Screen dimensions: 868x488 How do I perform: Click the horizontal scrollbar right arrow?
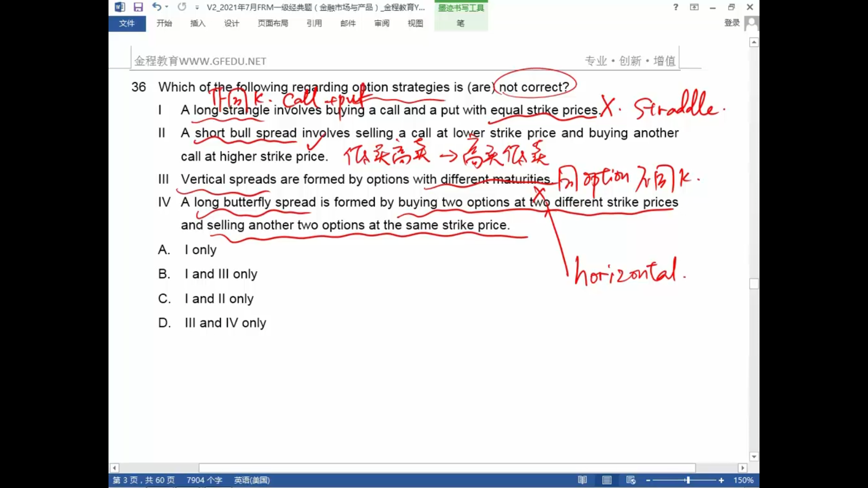(x=743, y=468)
